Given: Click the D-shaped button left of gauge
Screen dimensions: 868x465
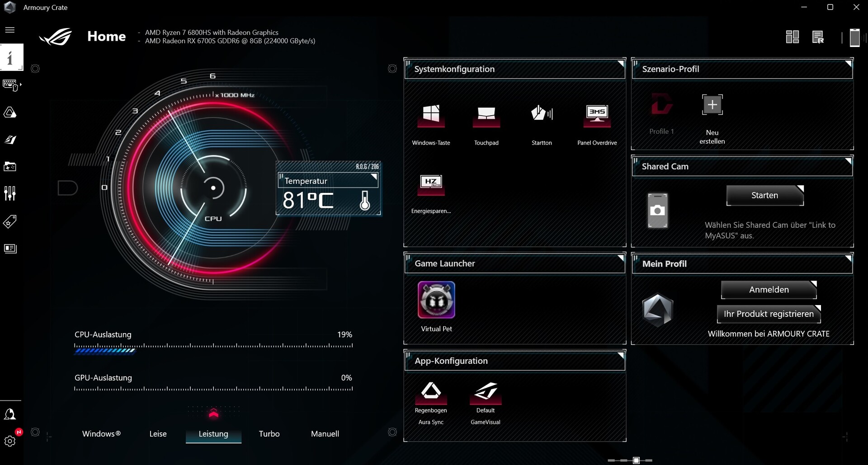Looking at the screenshot, I should click(x=68, y=188).
